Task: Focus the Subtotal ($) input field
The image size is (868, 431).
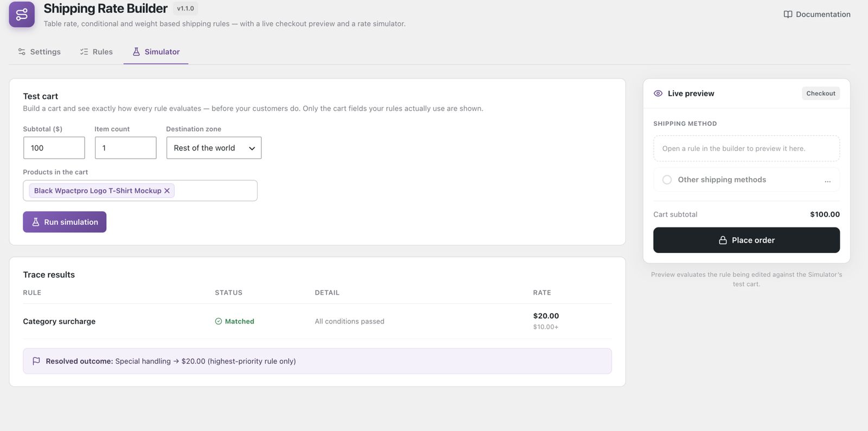Action: (54, 148)
